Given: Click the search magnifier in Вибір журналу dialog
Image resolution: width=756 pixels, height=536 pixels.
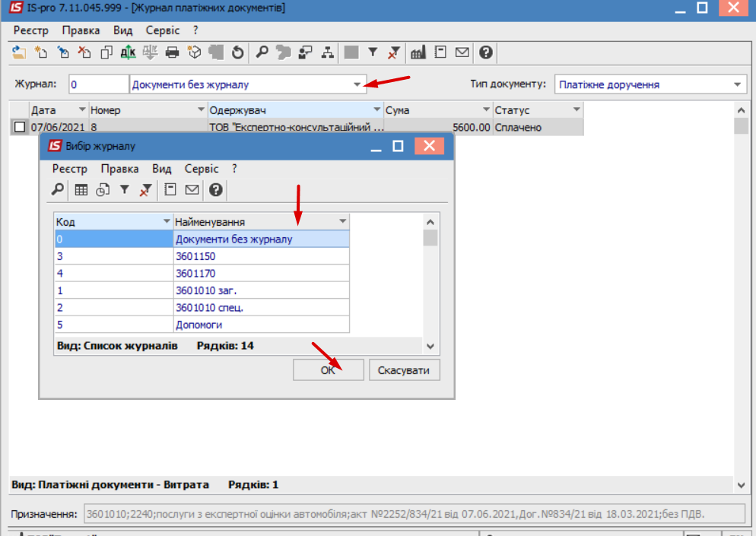Looking at the screenshot, I should (57, 190).
